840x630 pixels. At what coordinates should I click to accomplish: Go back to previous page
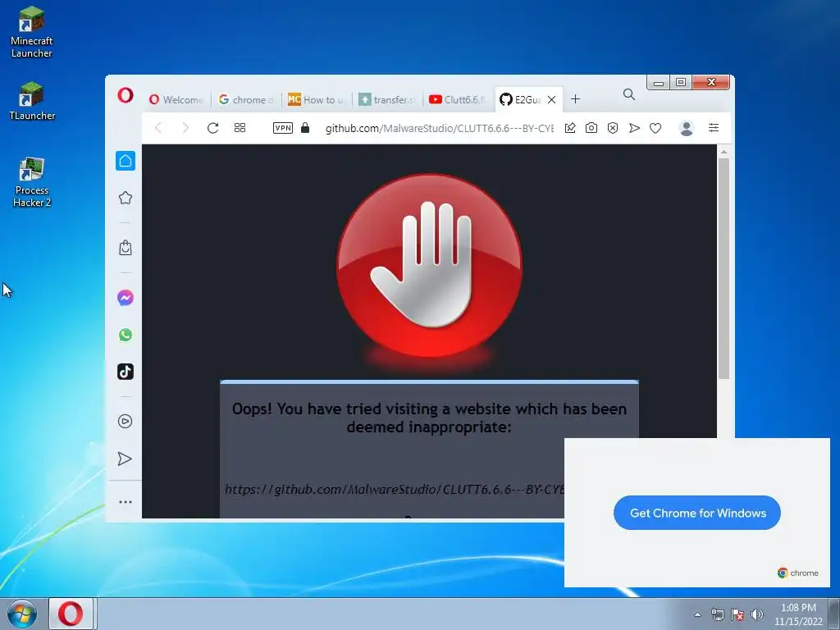click(158, 128)
